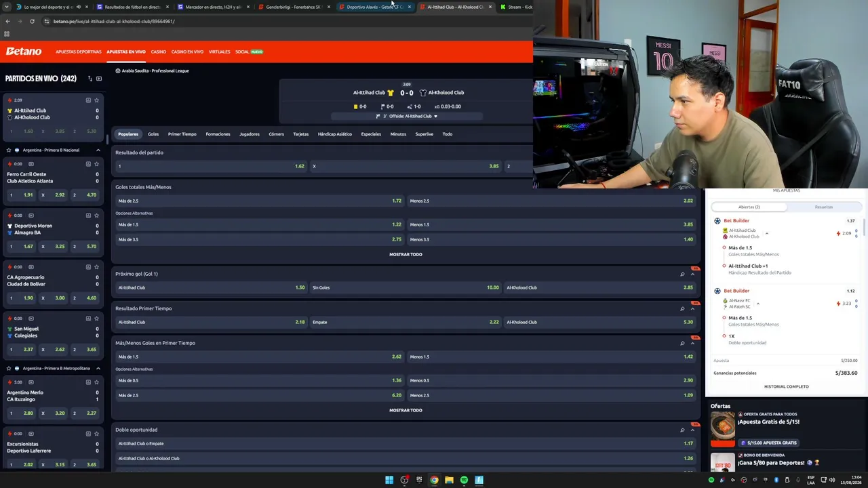The width and height of the screenshot is (868, 488).
Task: Collapse the Más/Menos Goles en Primer Tiempo market
Action: point(692,343)
